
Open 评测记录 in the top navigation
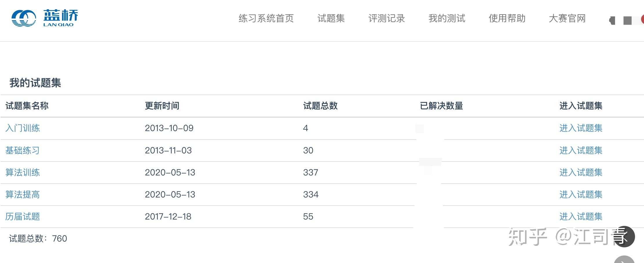click(x=387, y=18)
